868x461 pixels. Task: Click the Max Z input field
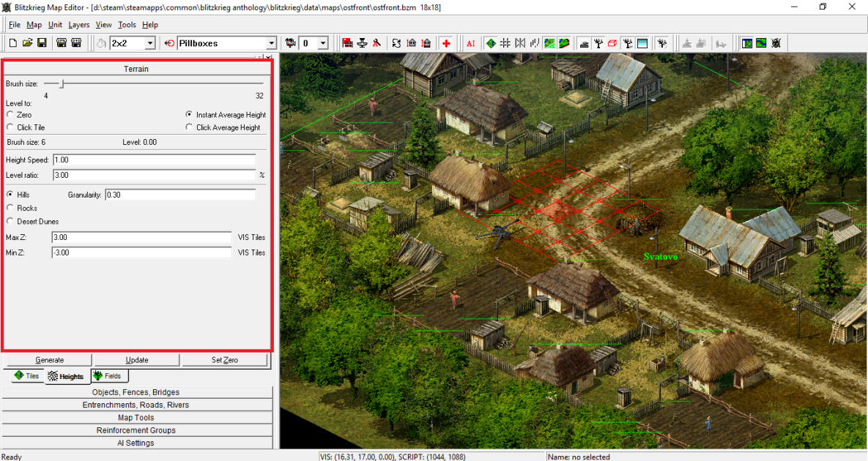pos(141,237)
